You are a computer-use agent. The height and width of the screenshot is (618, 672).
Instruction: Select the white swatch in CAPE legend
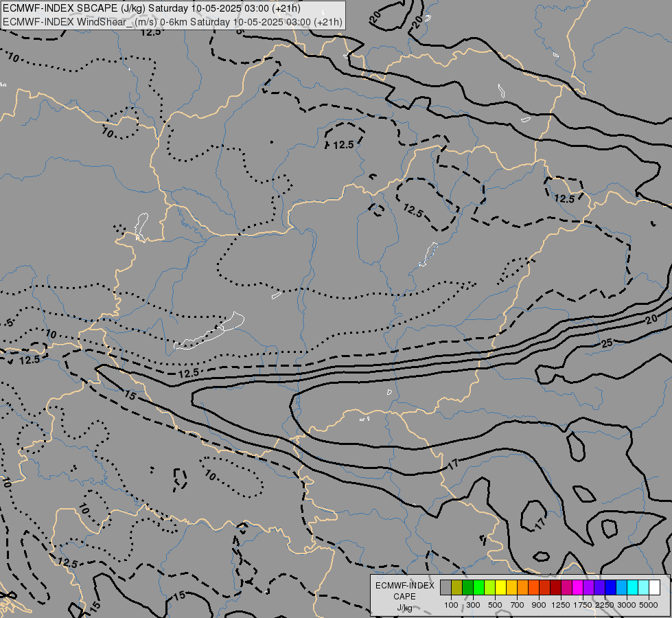point(654,588)
